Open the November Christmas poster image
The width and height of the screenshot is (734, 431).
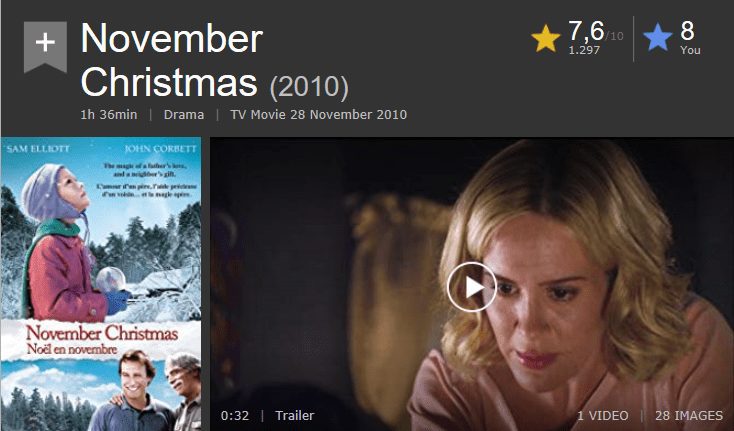[x=101, y=284]
